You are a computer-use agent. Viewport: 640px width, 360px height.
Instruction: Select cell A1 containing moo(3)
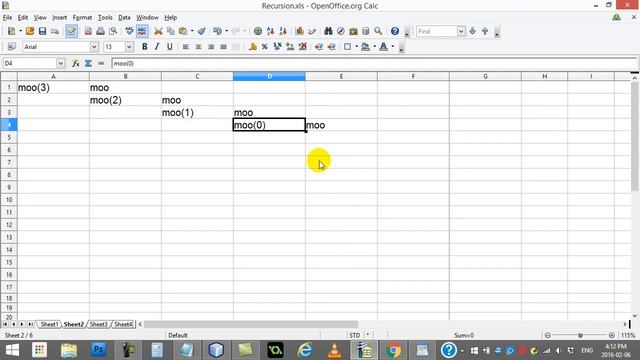53,88
